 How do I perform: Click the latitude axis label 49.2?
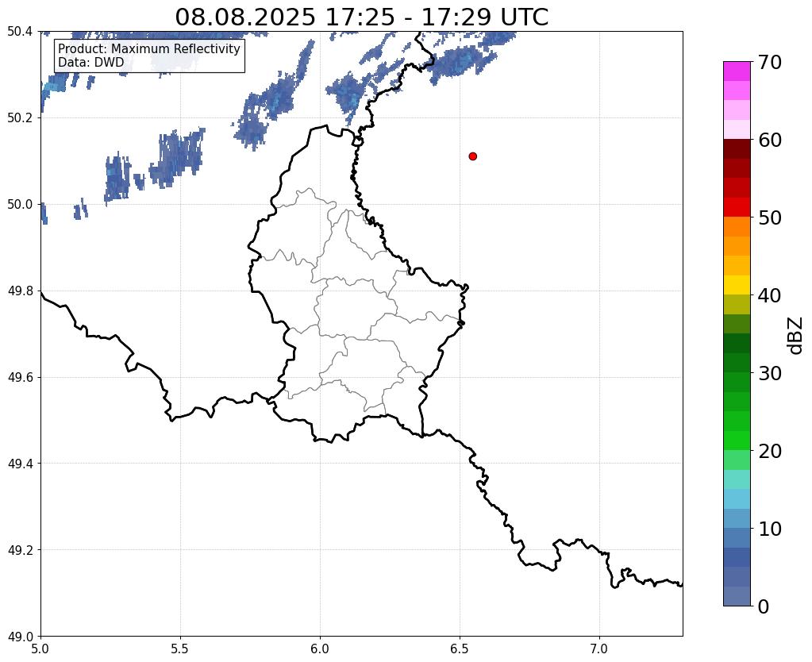(x=20, y=549)
